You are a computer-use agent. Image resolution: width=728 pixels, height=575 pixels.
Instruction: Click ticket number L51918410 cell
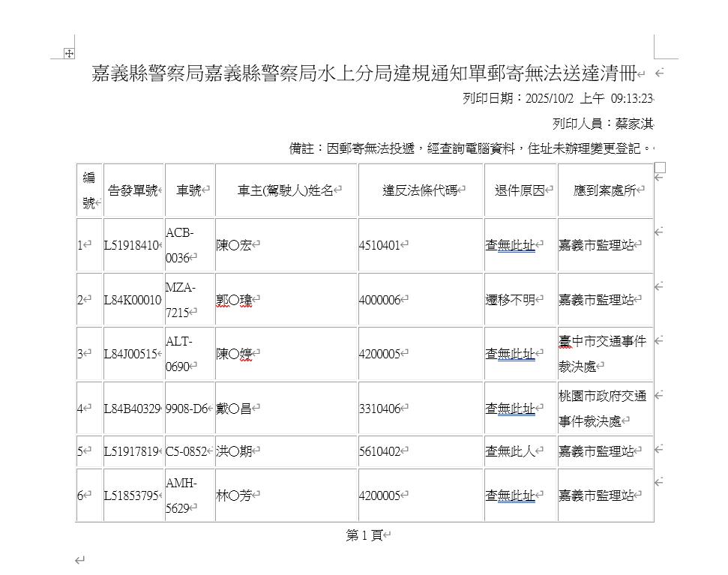click(x=132, y=245)
